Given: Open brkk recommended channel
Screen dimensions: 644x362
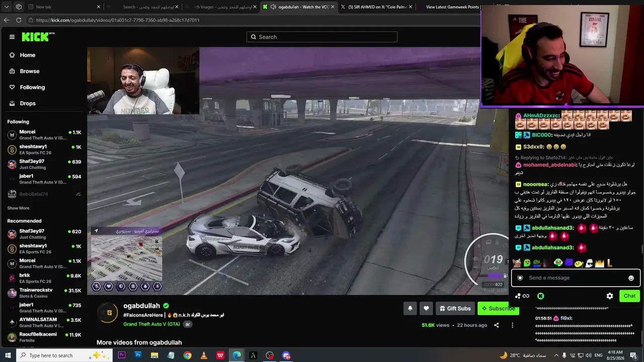Looking at the screenshot, I should click(44, 278).
